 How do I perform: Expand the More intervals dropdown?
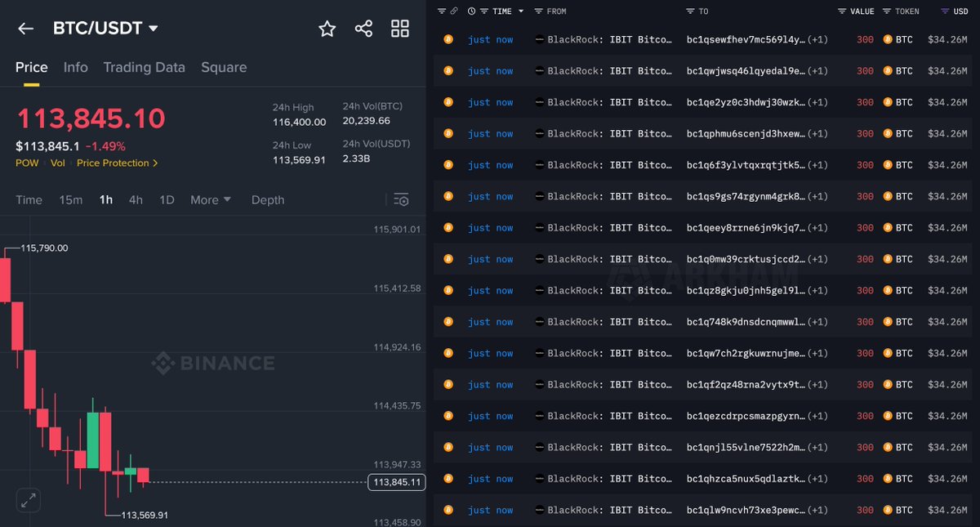(211, 200)
